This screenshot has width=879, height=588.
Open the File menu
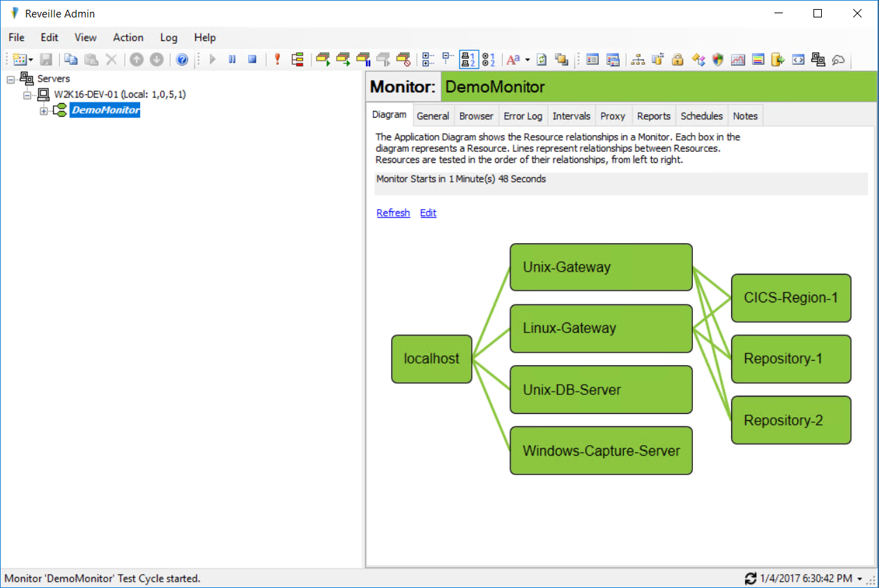pyautogui.click(x=17, y=38)
